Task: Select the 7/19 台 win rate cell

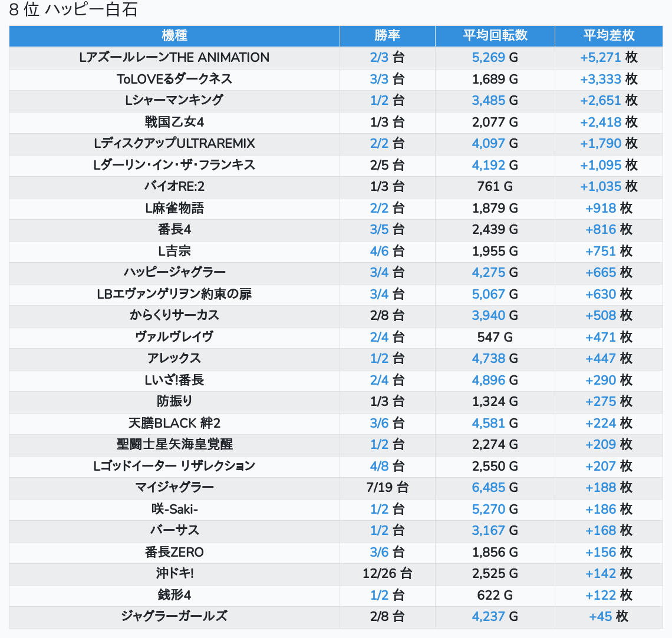Action: (387, 487)
